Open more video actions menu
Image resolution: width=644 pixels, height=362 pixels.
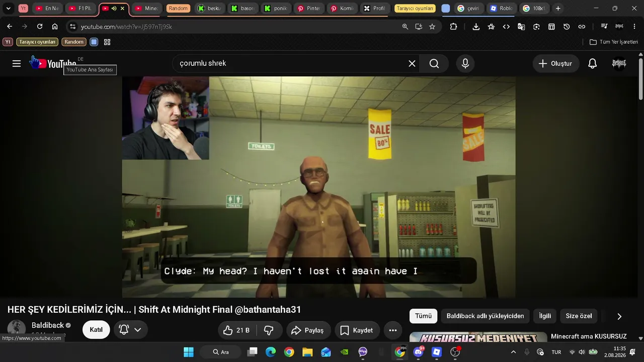[393, 330]
